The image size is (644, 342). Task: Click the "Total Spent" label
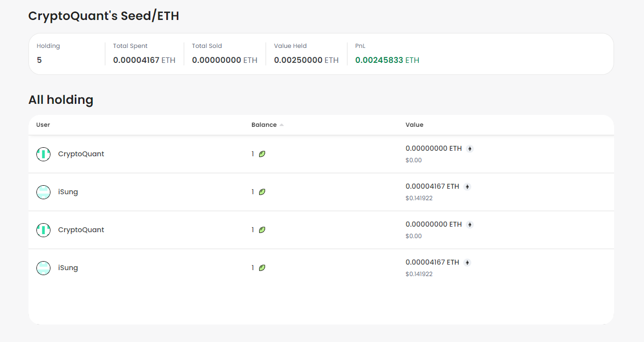pyautogui.click(x=130, y=46)
